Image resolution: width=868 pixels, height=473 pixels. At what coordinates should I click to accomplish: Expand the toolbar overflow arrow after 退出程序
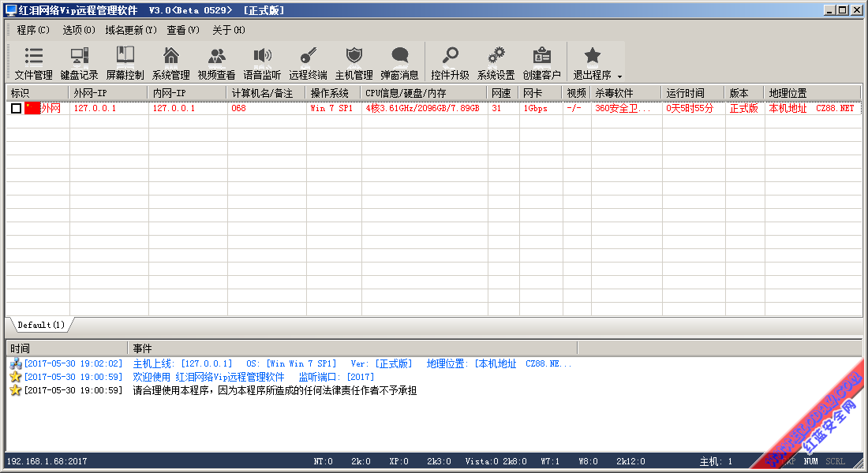pyautogui.click(x=620, y=76)
